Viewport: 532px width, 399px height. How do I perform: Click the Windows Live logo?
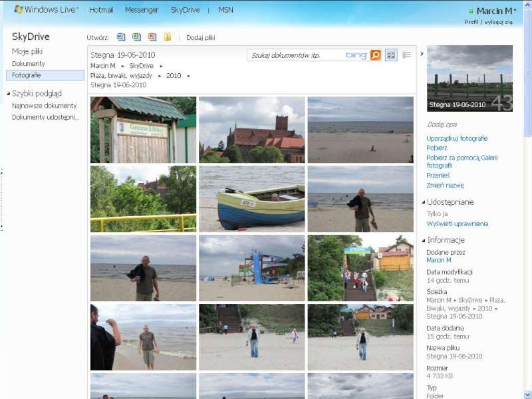point(46,10)
